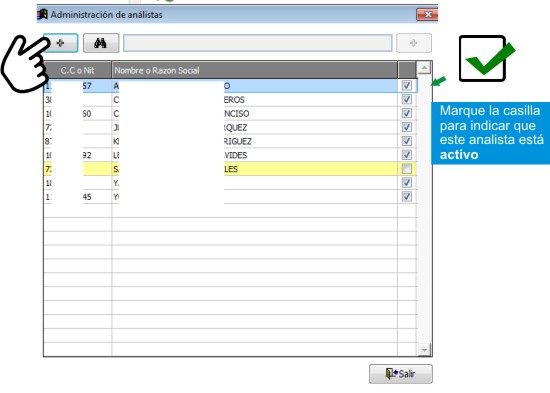Select the ID cell ending in 92
This screenshot has height=393, width=550.
(x=78, y=155)
